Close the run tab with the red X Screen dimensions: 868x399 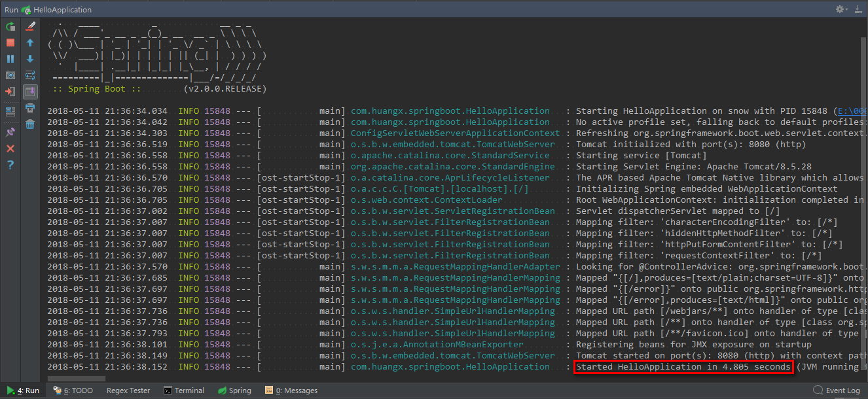pyautogui.click(x=10, y=148)
